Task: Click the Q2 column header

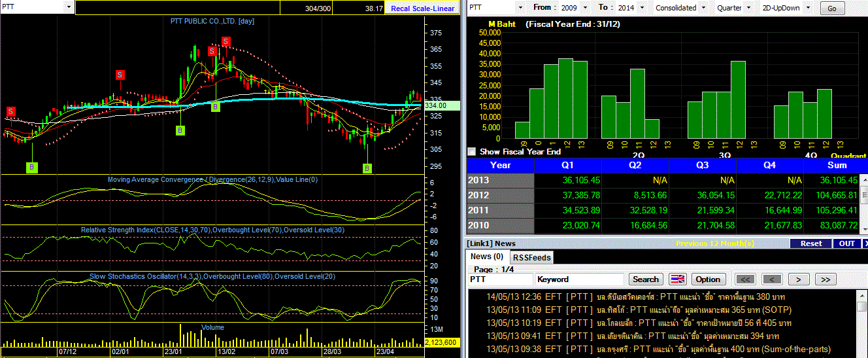Action: point(635,165)
